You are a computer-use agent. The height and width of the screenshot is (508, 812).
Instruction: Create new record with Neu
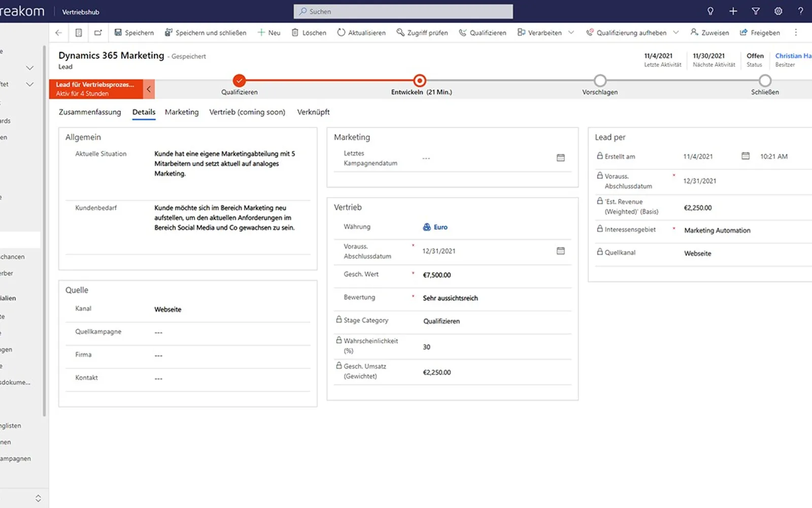[x=269, y=33]
